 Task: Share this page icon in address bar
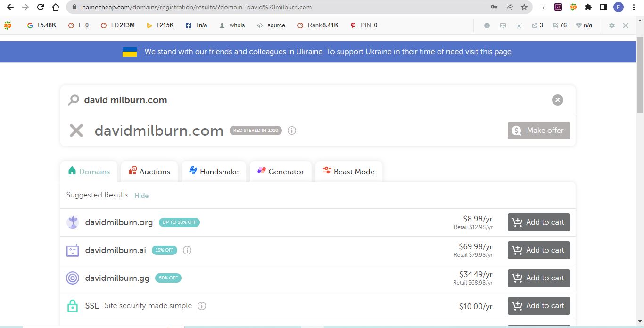pos(509,7)
